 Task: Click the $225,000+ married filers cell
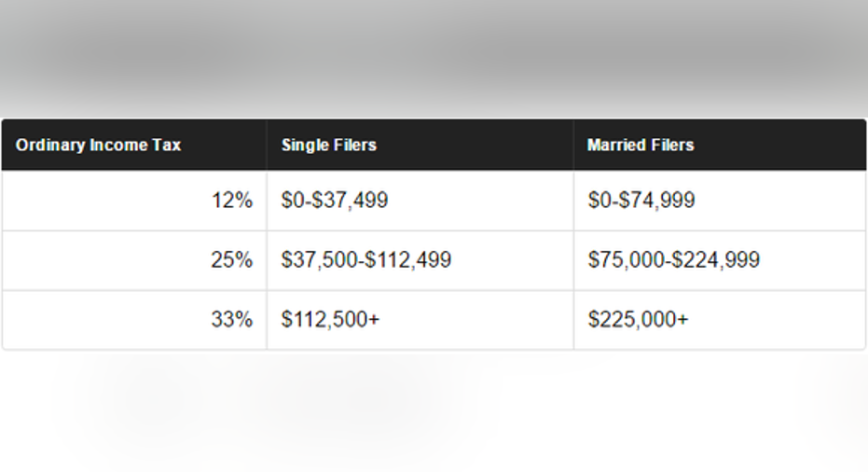[639, 319]
